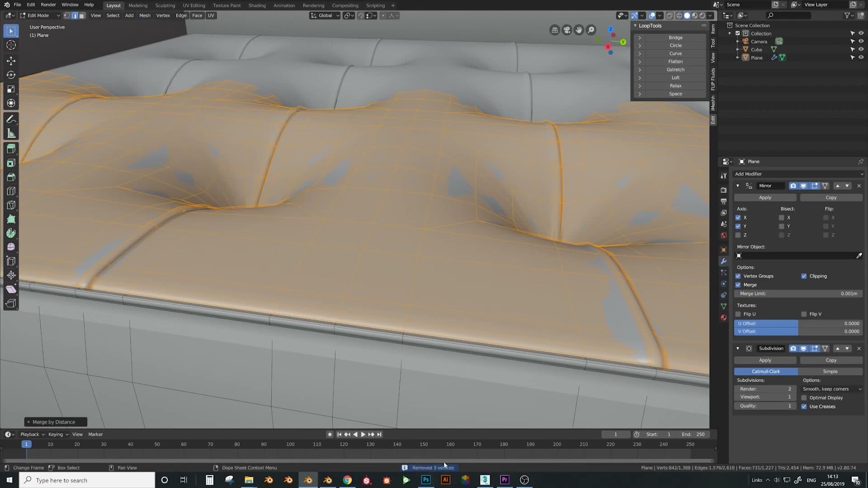Uncheck the Merge option
Screen dimensions: 868x488
738,285
